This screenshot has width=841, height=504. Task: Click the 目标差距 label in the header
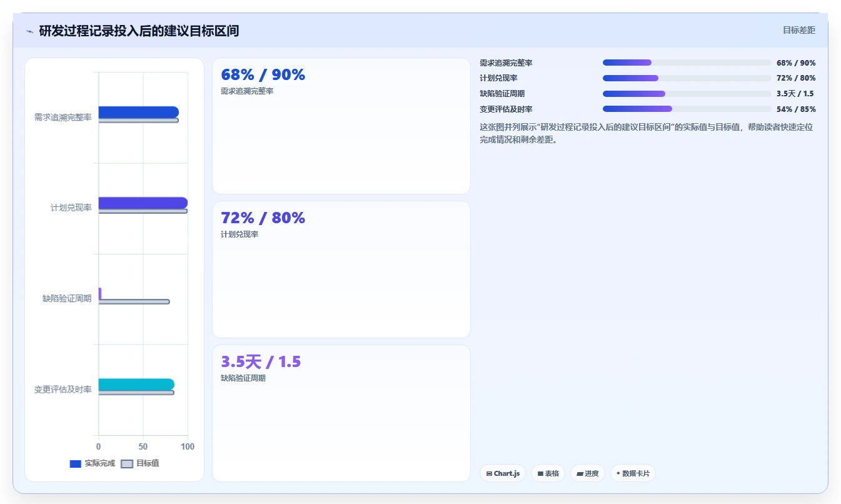tap(799, 30)
